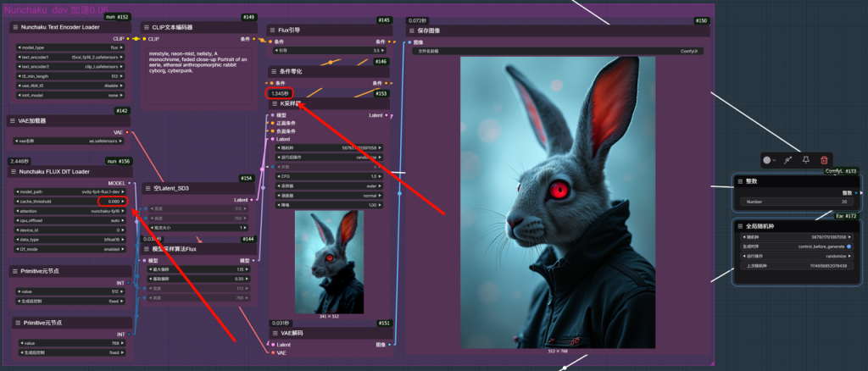
Task: Click the Nunchaku FLUX DiT Loader menu icon
Action: pos(16,171)
